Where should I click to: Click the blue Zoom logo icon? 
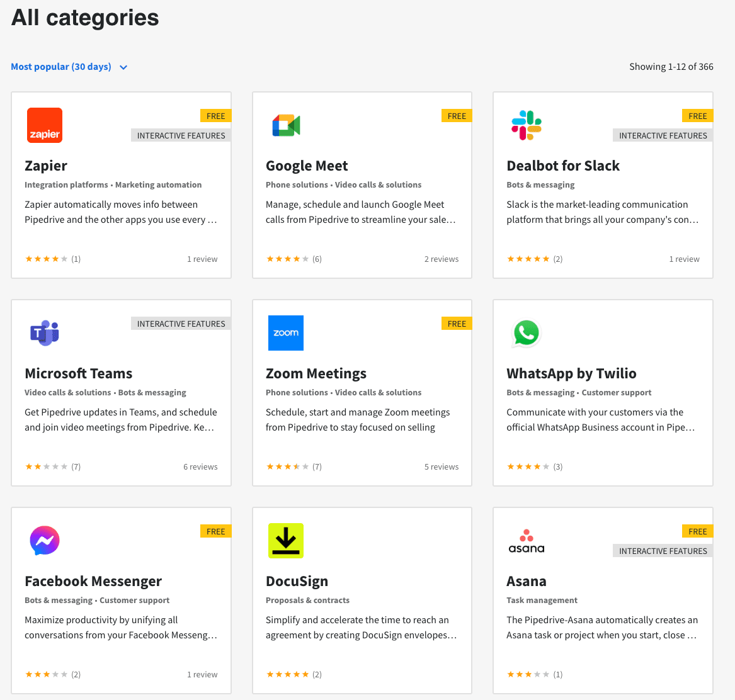tap(286, 333)
